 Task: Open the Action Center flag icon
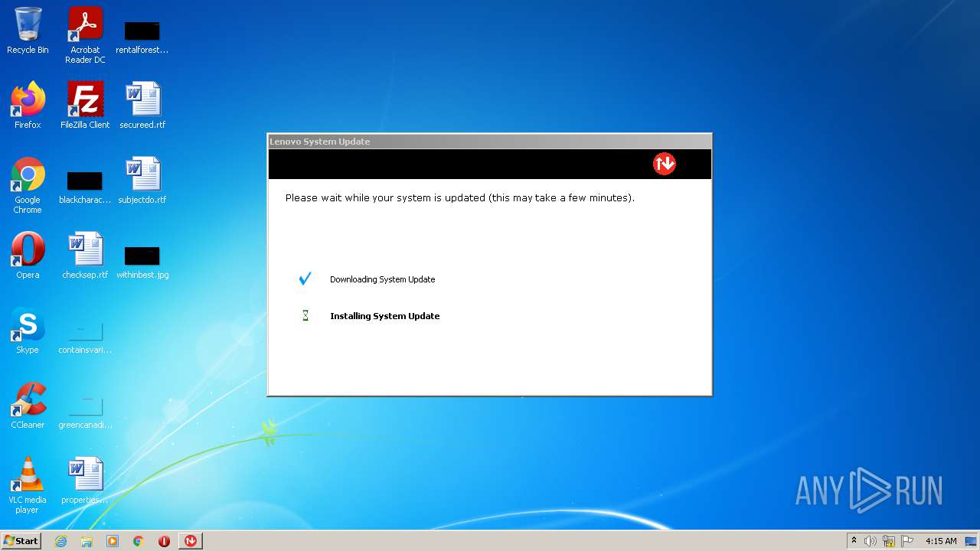click(907, 541)
